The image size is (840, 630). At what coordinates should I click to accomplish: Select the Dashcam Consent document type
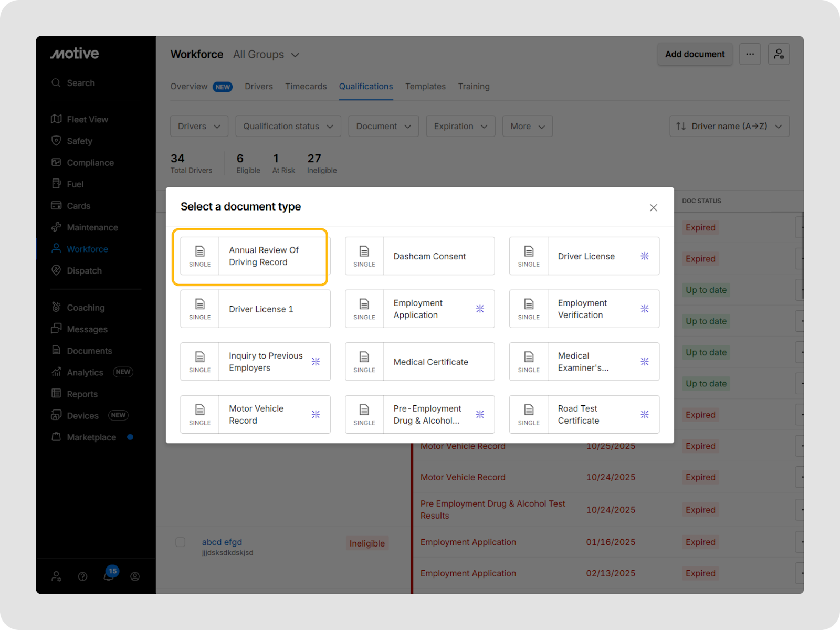click(419, 256)
